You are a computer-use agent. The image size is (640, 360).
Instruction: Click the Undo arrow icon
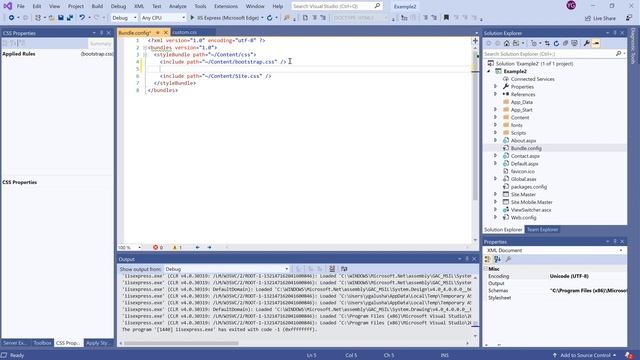point(82,18)
